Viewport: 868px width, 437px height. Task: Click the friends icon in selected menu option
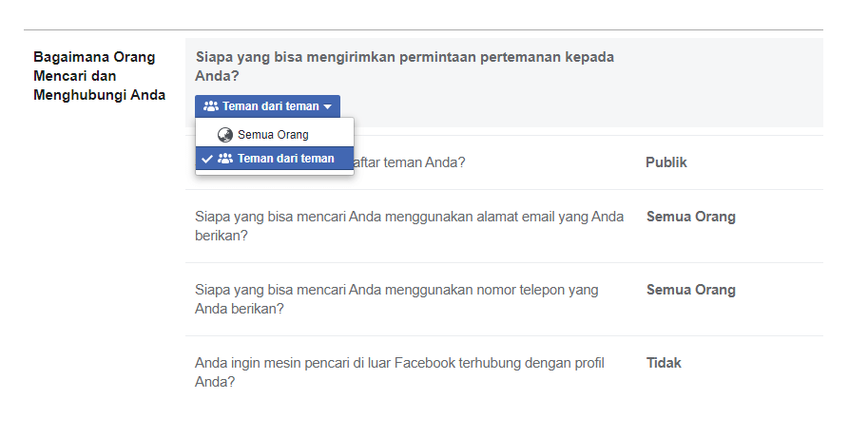pyautogui.click(x=225, y=159)
